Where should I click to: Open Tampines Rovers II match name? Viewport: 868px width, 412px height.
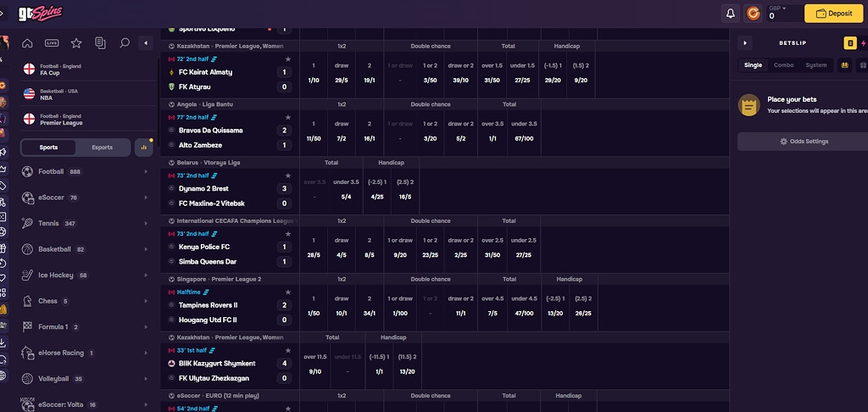[x=209, y=305]
